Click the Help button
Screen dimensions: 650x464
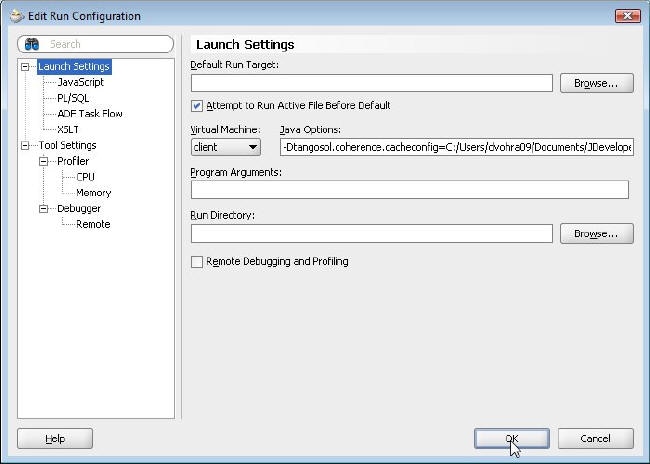tap(55, 438)
